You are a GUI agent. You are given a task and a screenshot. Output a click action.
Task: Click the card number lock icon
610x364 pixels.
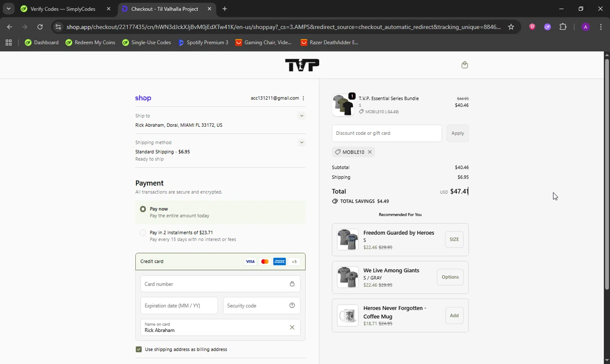pyautogui.click(x=292, y=284)
